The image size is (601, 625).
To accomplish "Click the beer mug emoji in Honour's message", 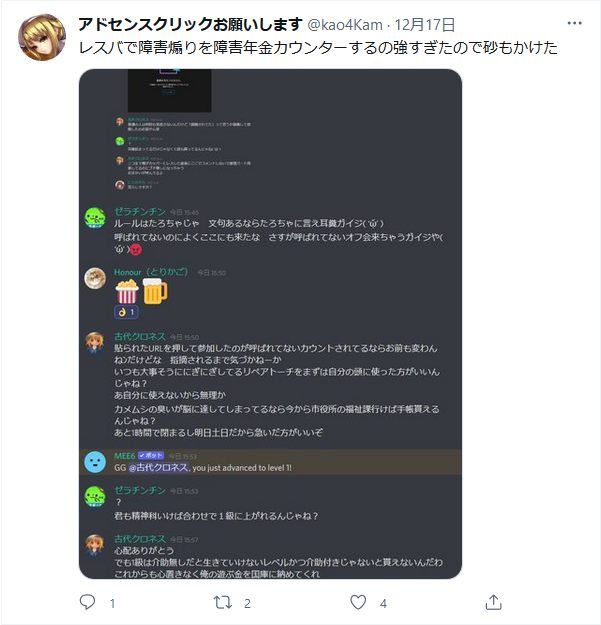I will pos(155,291).
